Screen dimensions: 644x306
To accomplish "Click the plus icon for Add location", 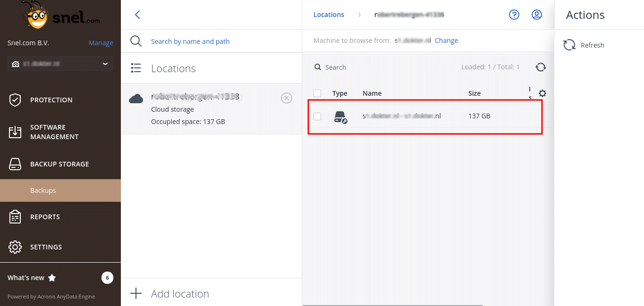I will [136, 294].
